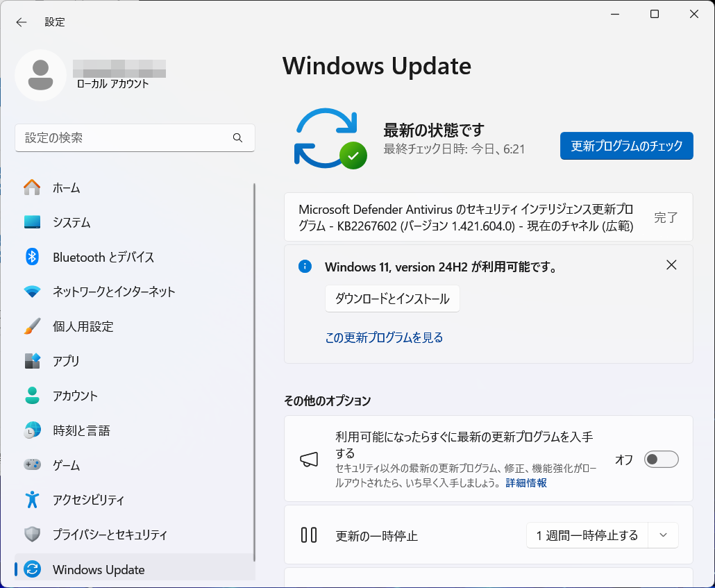The width and height of the screenshot is (715, 588).
Task: Click the アクセシビリティ figure icon
Action: [32, 500]
